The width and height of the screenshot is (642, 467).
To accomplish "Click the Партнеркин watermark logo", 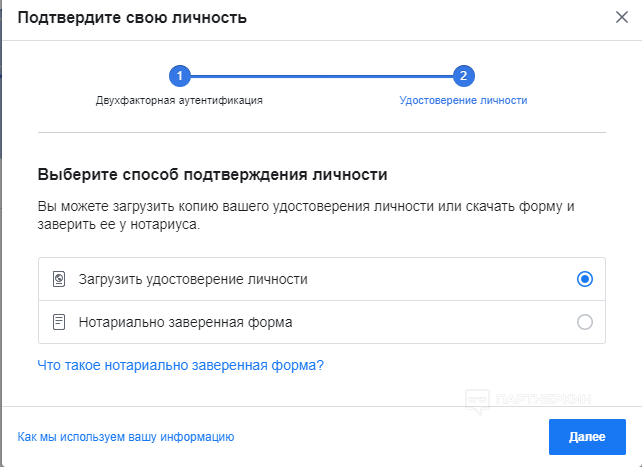I will tap(477, 402).
